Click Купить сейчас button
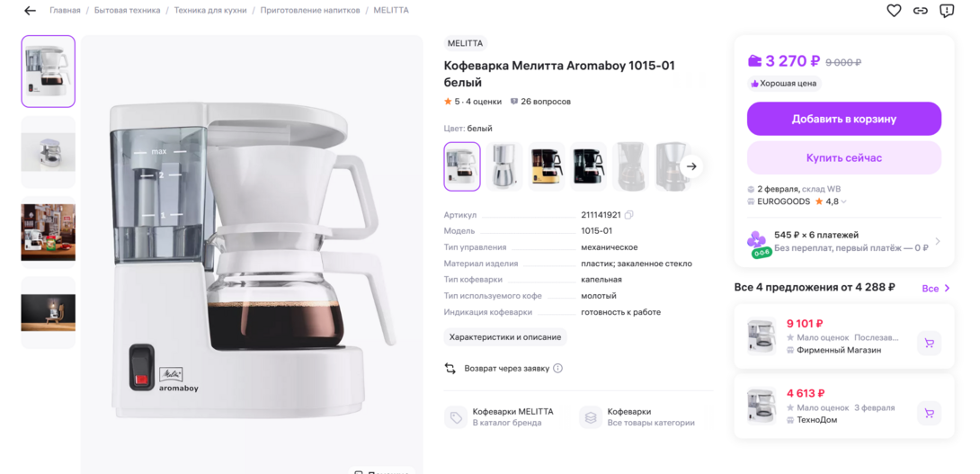This screenshot has width=980, height=474. 843,158
